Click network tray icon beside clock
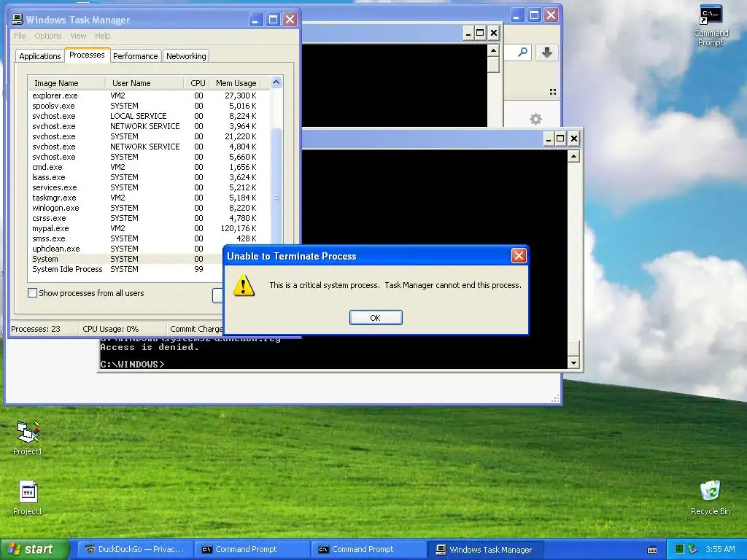The width and height of the screenshot is (747, 560). coord(693,549)
